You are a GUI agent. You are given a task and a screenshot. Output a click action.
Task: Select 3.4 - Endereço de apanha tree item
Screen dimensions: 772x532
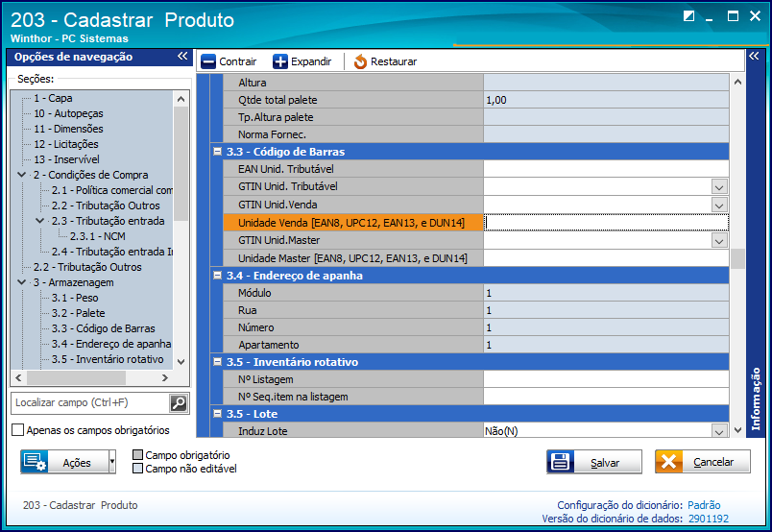tap(111, 344)
